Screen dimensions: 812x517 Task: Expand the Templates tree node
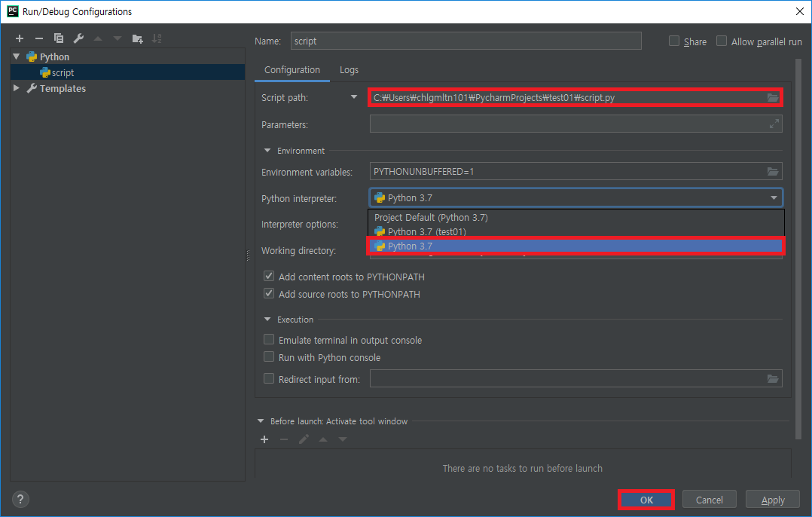click(x=17, y=88)
